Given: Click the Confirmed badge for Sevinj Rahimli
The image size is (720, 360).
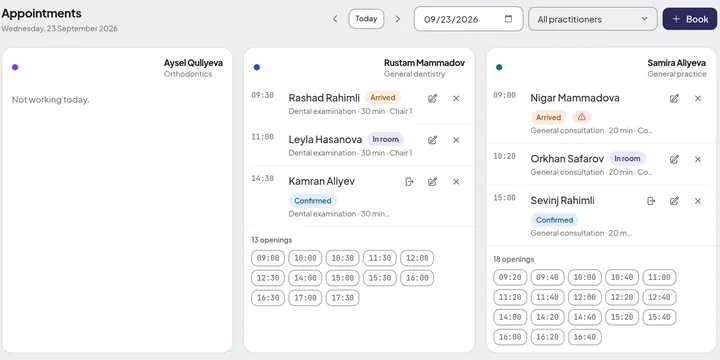Looking at the screenshot, I should click(x=555, y=220).
